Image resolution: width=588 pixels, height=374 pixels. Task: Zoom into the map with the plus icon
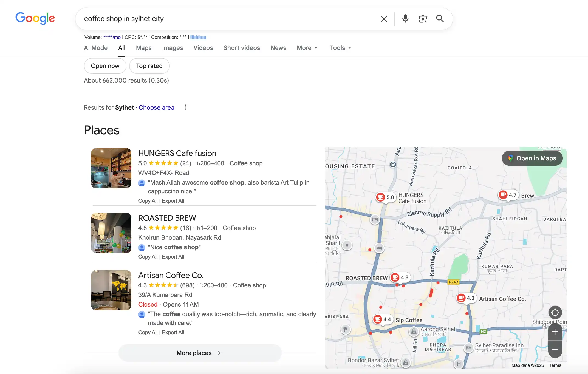coord(555,332)
